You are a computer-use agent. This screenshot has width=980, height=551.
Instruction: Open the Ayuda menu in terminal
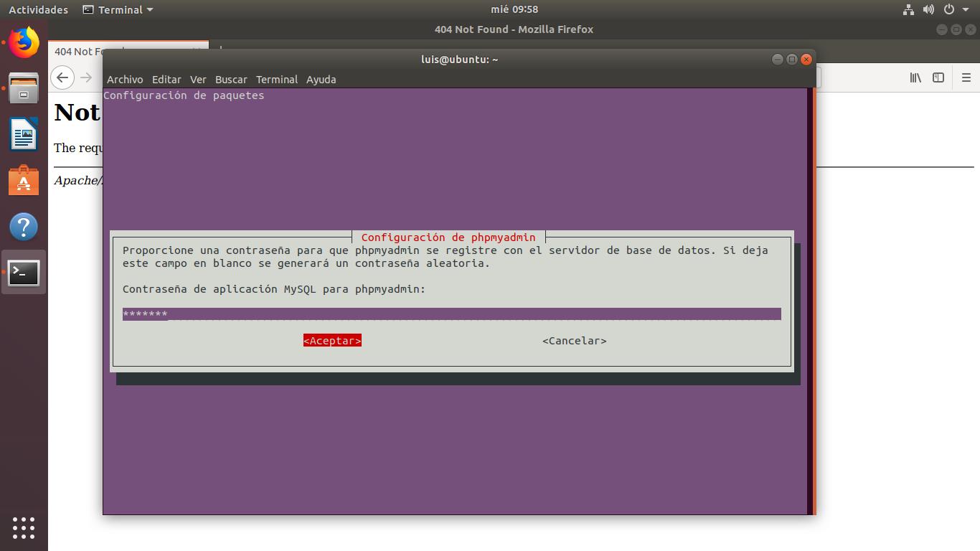tap(321, 80)
